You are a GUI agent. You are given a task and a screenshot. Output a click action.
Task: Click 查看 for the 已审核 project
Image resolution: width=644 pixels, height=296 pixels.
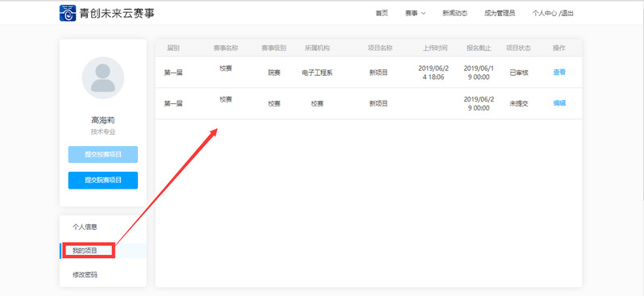point(559,73)
